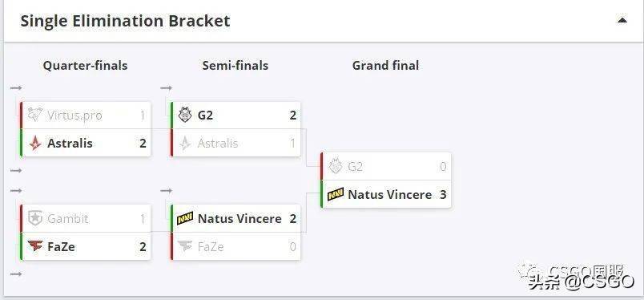Click the faded FaZe logo in semi-finals
The height and width of the screenshot is (300, 644).
pyautogui.click(x=185, y=246)
